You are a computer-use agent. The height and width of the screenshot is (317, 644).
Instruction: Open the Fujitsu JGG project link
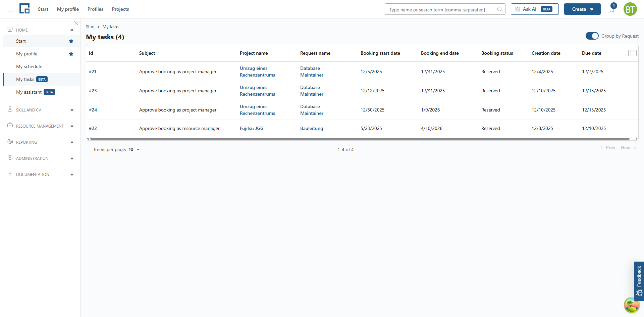[252, 128]
